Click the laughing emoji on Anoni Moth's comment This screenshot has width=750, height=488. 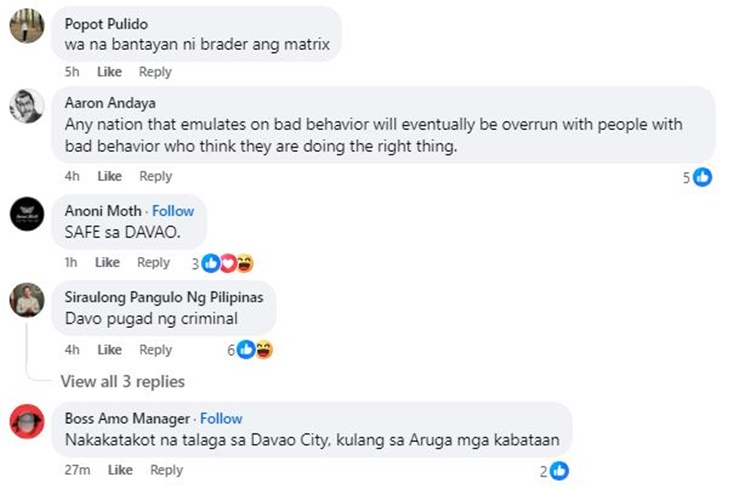click(x=245, y=263)
